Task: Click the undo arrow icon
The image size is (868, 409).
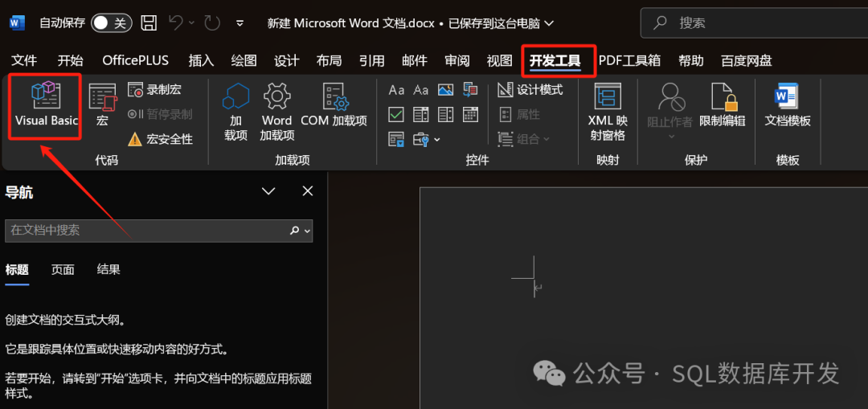Action: 176,22
